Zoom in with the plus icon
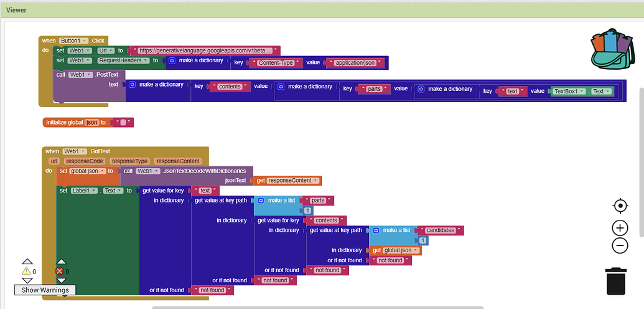644x309 pixels. pyautogui.click(x=620, y=228)
